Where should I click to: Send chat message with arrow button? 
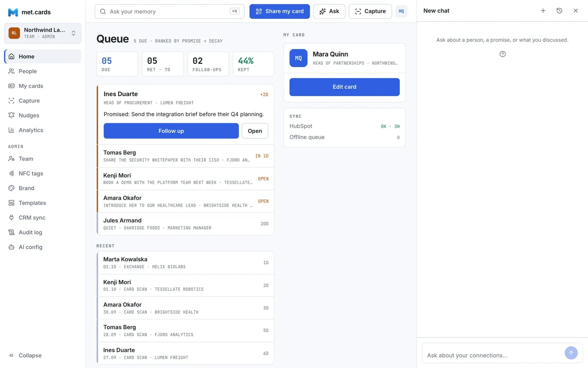tap(571, 353)
